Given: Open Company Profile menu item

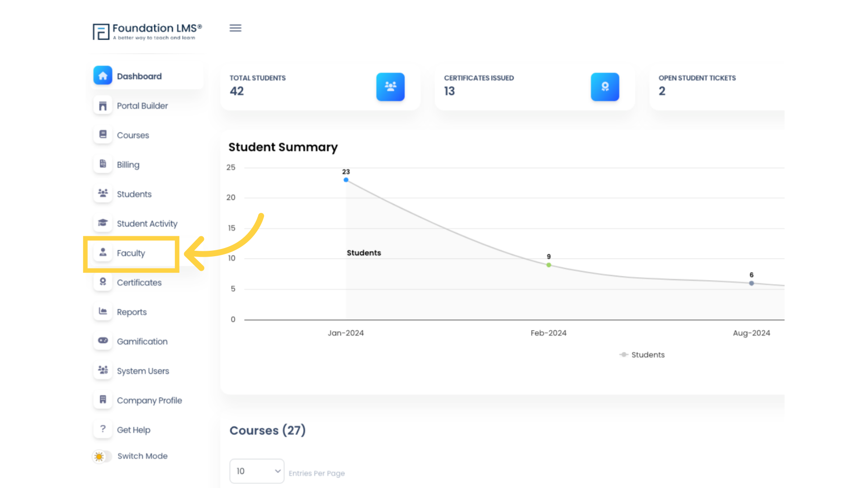Looking at the screenshot, I should click(x=149, y=400).
